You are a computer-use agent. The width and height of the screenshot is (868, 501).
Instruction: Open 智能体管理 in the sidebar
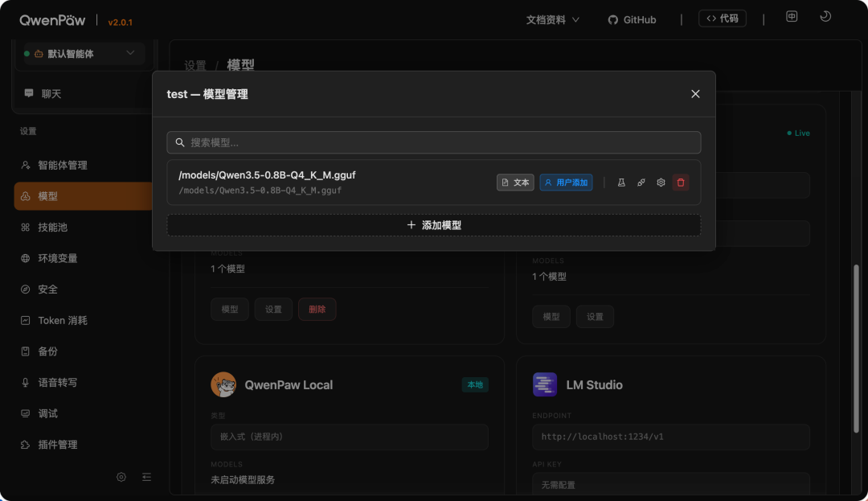[83, 165]
